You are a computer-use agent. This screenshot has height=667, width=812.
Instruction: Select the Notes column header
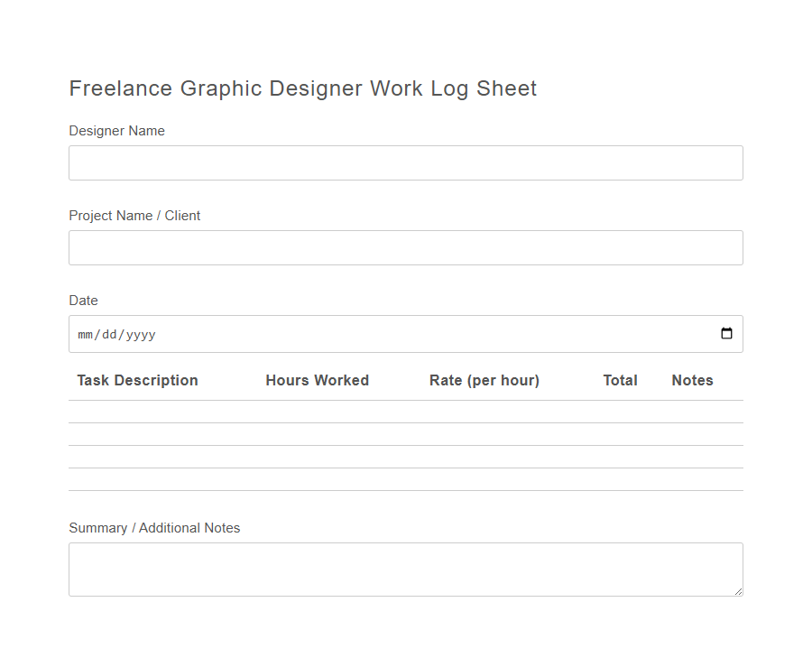click(692, 380)
